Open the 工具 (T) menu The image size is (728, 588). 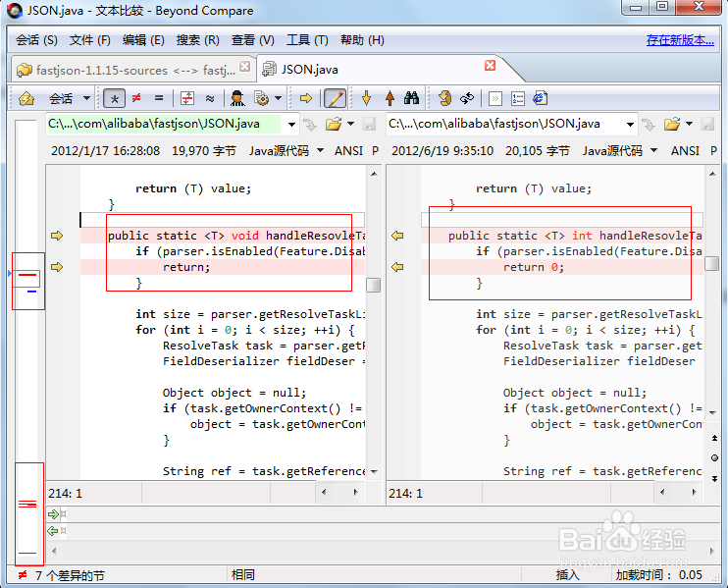(x=307, y=40)
